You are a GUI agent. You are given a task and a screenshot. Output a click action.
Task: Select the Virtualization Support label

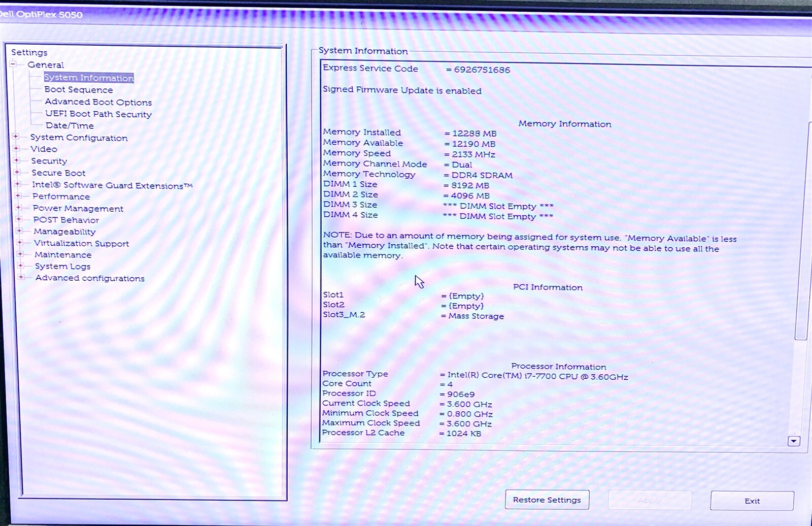[x=81, y=243]
